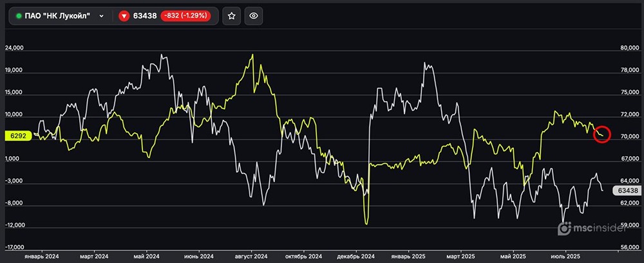Click the yellow 6292 axis value label
The height and width of the screenshot is (263, 644).
point(18,136)
